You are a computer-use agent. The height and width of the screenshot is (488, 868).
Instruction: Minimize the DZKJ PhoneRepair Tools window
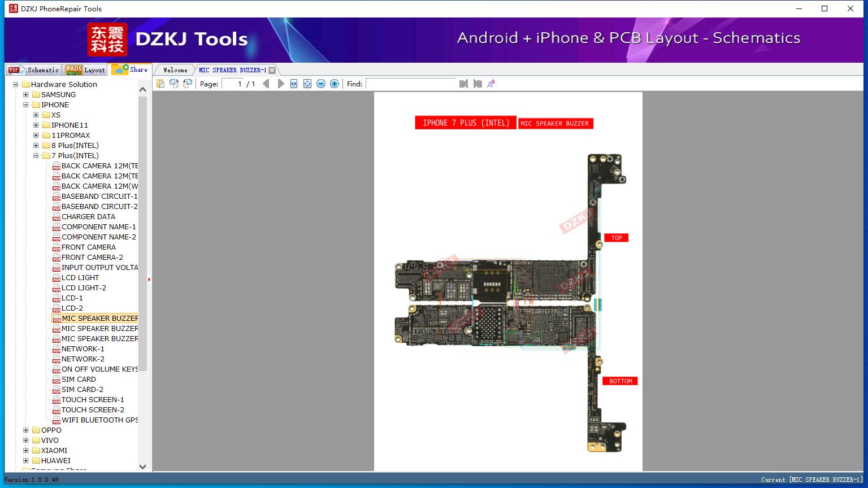pyautogui.click(x=799, y=8)
